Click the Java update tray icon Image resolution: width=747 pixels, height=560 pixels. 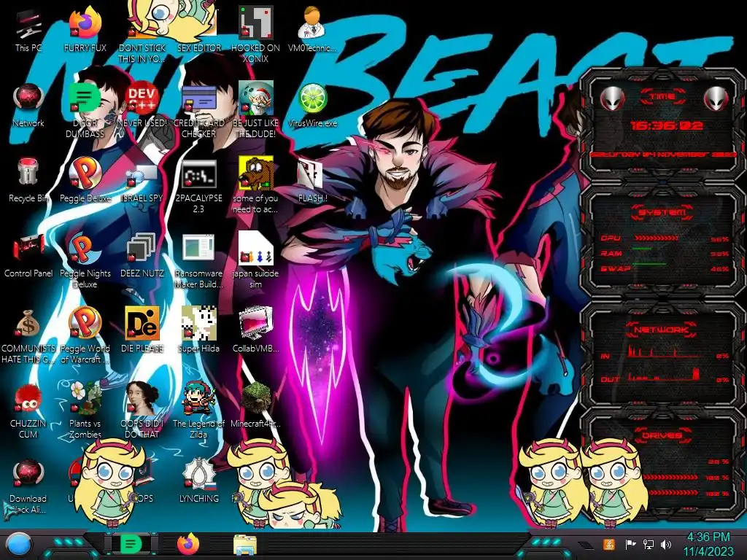pyautogui.click(x=609, y=544)
